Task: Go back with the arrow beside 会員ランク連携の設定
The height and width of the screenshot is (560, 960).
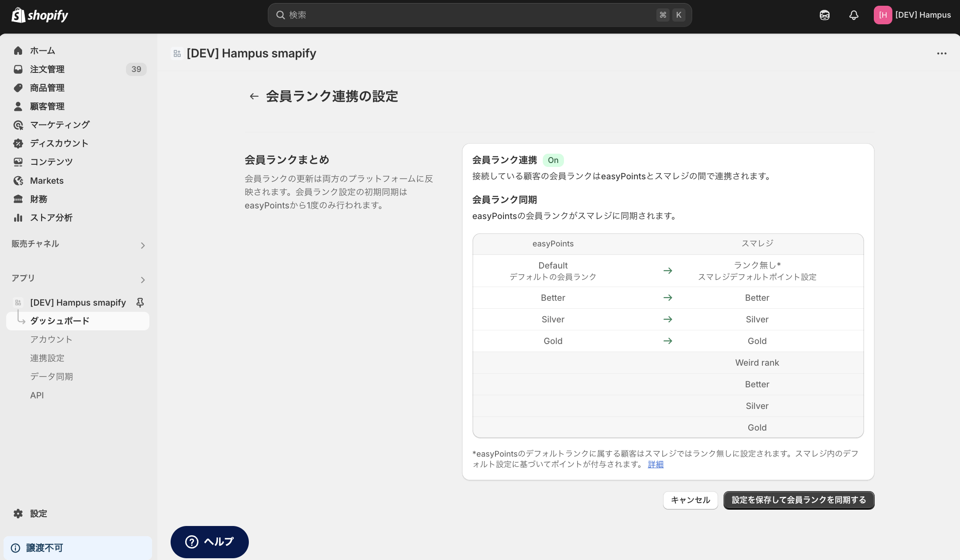Action: tap(254, 96)
